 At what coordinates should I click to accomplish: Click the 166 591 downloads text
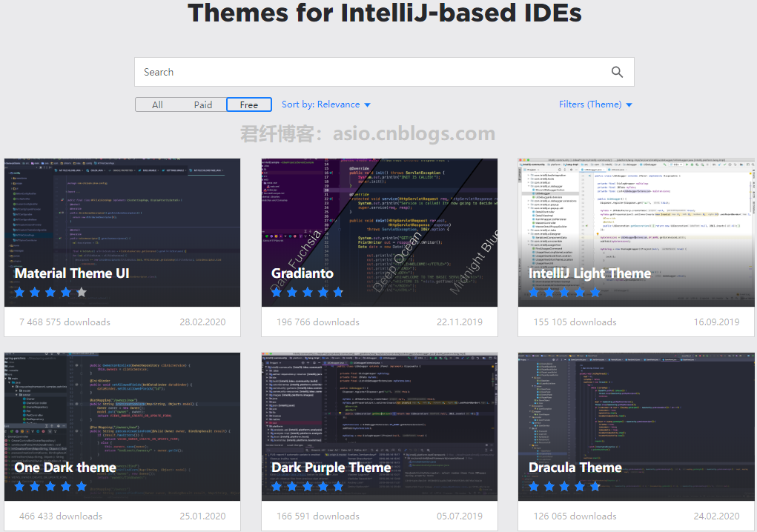pos(317,516)
